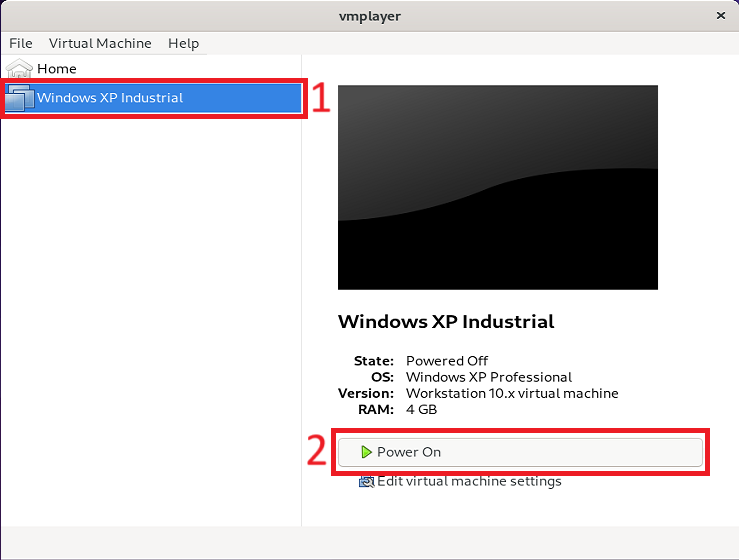Select the Home label in the sidebar
Image resolution: width=739 pixels, height=560 pixels.
click(x=57, y=69)
